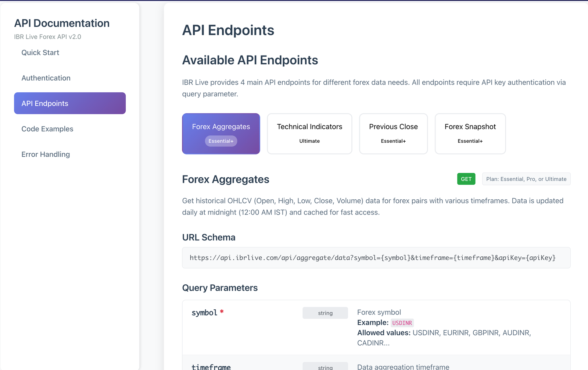Go to the Authentication sidebar section

[x=46, y=78]
